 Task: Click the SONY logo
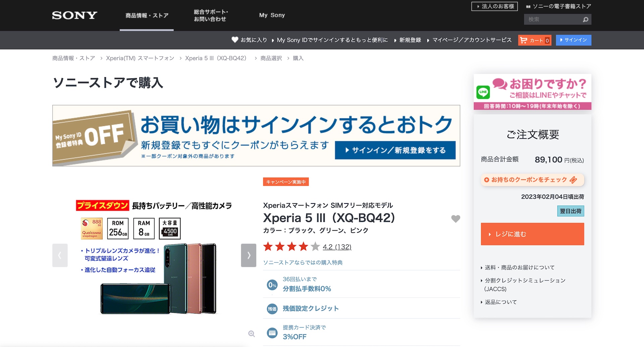point(74,15)
